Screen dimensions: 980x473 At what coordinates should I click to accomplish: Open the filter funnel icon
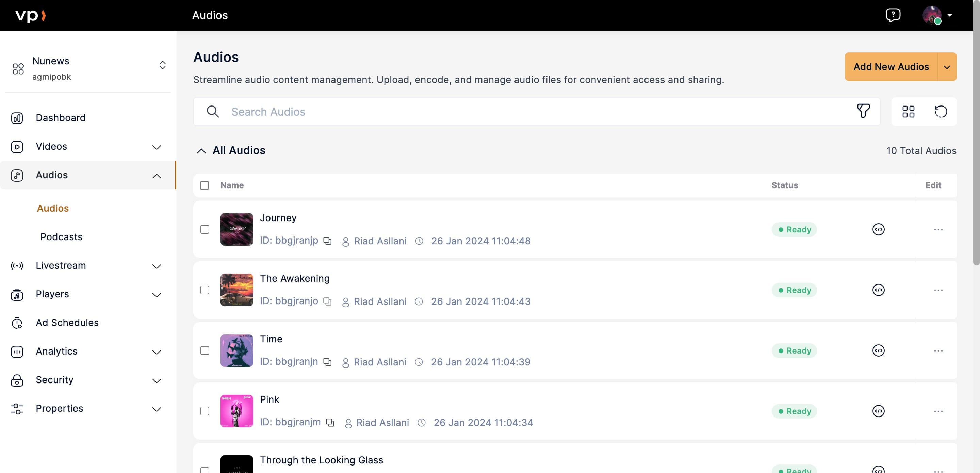coord(863,111)
